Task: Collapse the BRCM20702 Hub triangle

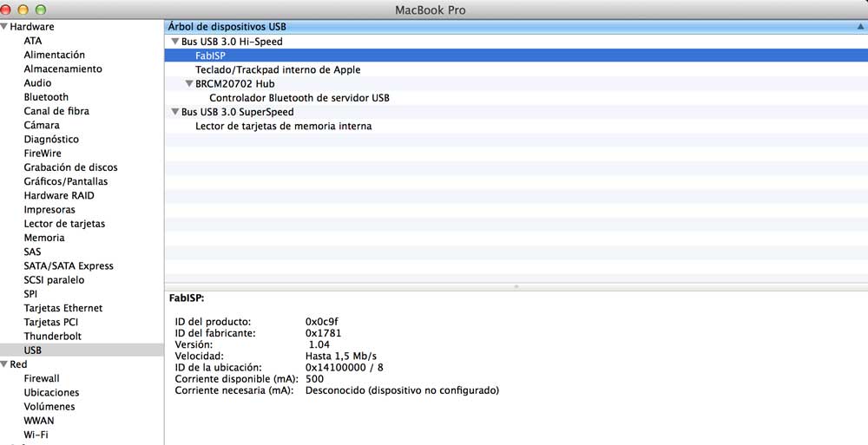Action: pyautogui.click(x=188, y=83)
